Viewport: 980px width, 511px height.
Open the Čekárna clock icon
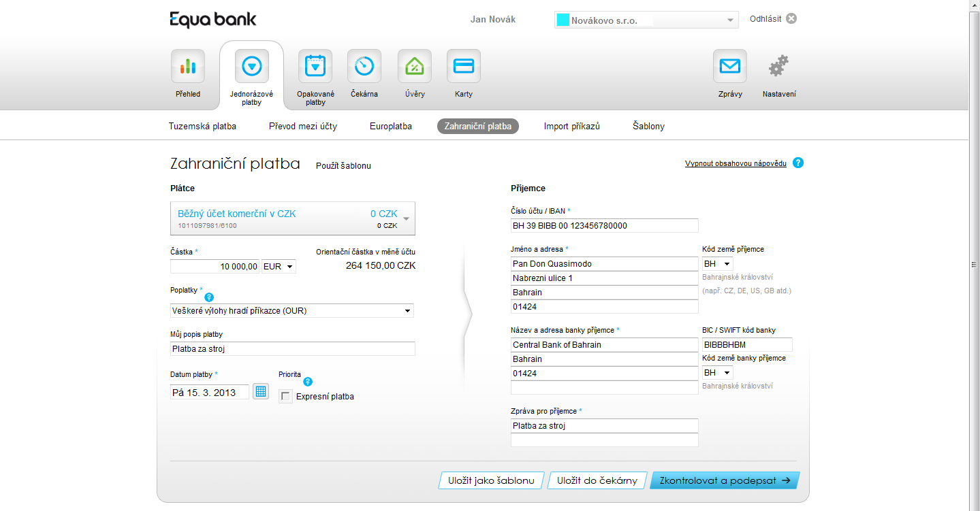tap(364, 66)
